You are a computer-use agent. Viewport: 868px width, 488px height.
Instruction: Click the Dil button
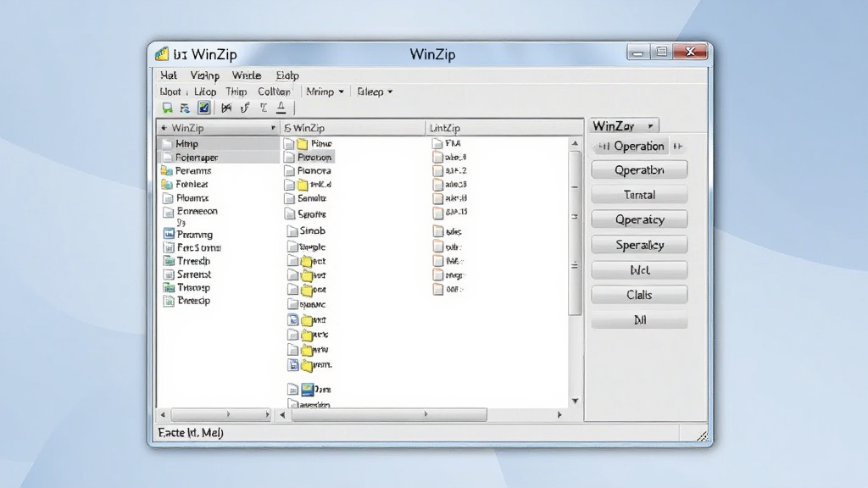click(x=639, y=319)
